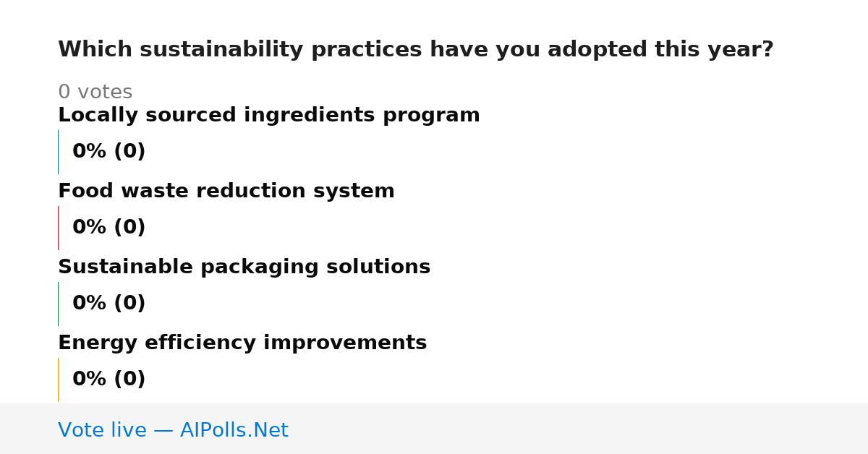Image resolution: width=868 pixels, height=454 pixels.
Task: Select 'Energy efficiency improvements' option
Action: pos(242,343)
